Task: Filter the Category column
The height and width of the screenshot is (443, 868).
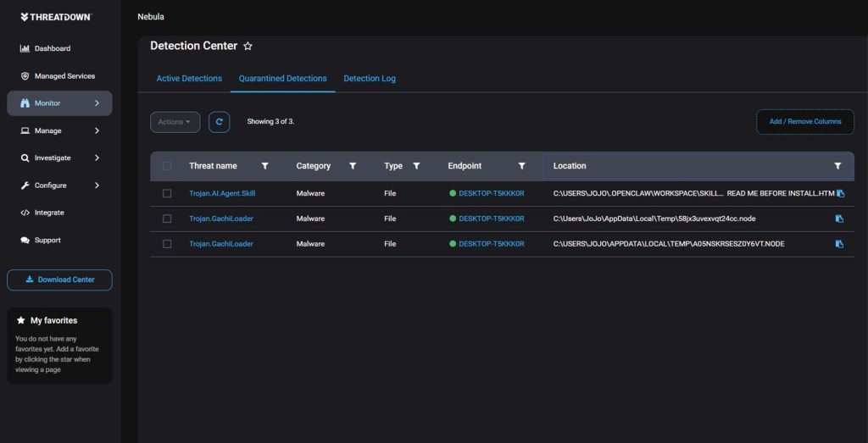Action: [x=352, y=166]
